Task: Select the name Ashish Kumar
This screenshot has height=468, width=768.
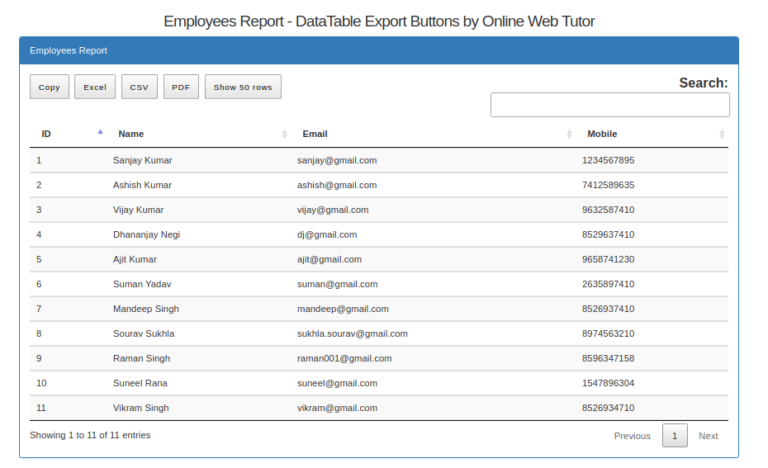Action: tap(142, 185)
